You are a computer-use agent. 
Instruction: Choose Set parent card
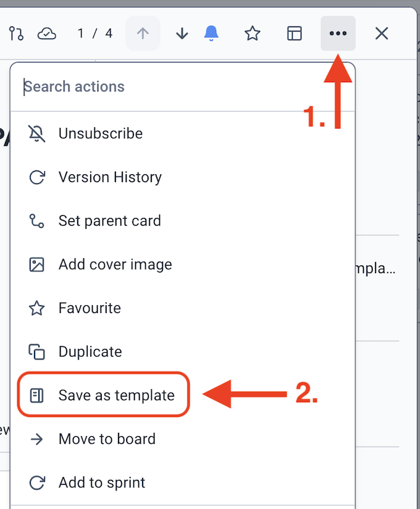click(x=109, y=221)
